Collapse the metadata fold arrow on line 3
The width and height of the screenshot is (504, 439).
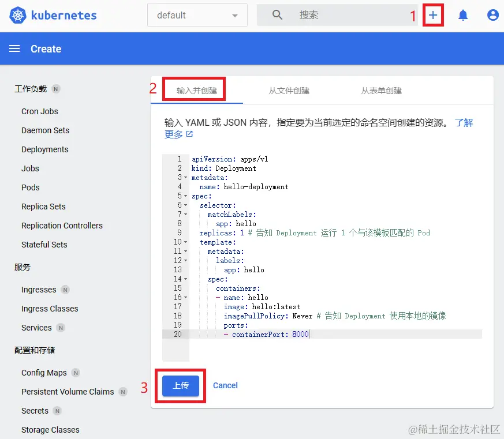coord(185,178)
